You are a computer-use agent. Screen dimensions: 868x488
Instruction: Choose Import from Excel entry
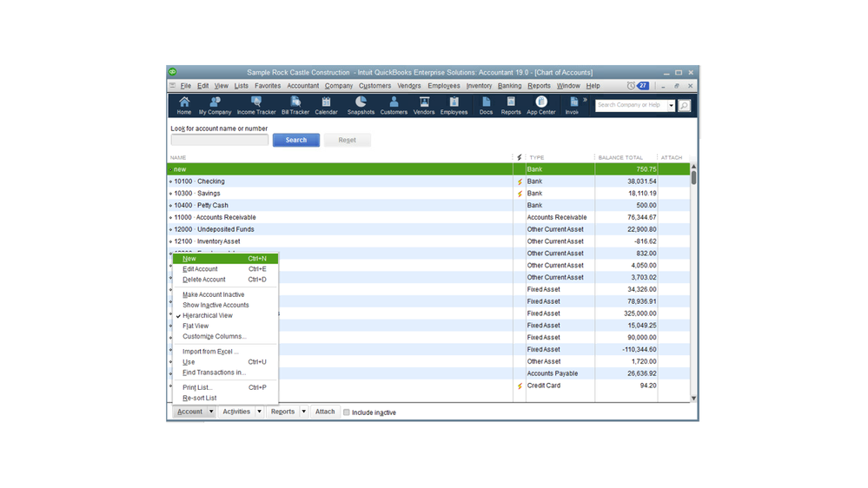point(210,352)
